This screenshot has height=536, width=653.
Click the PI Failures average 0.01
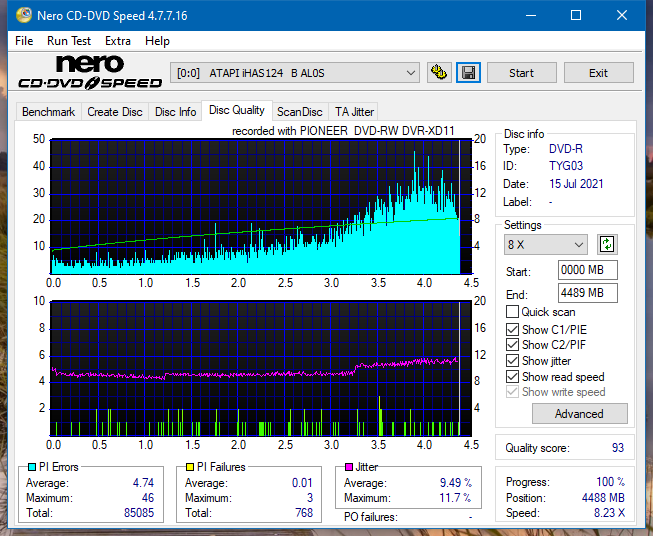[x=302, y=482]
